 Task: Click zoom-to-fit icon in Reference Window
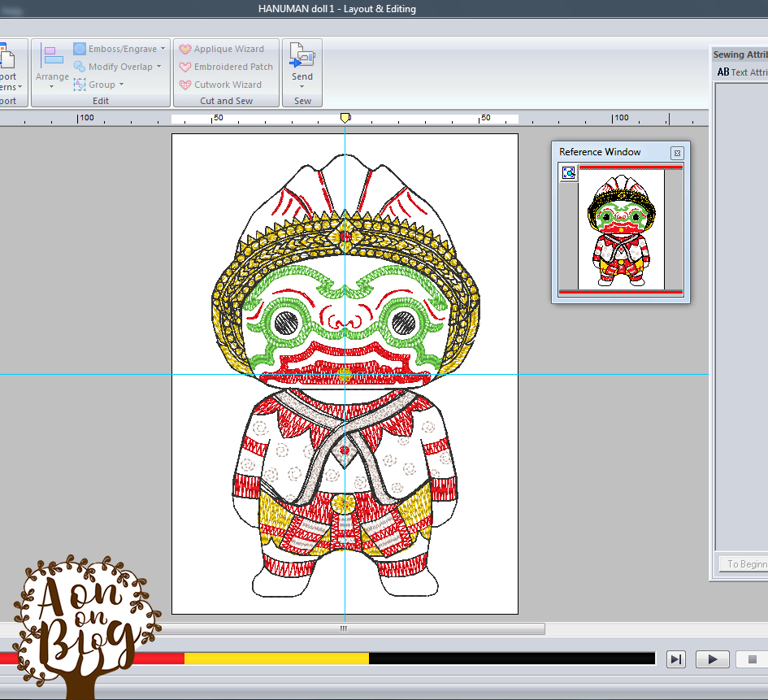tap(569, 172)
